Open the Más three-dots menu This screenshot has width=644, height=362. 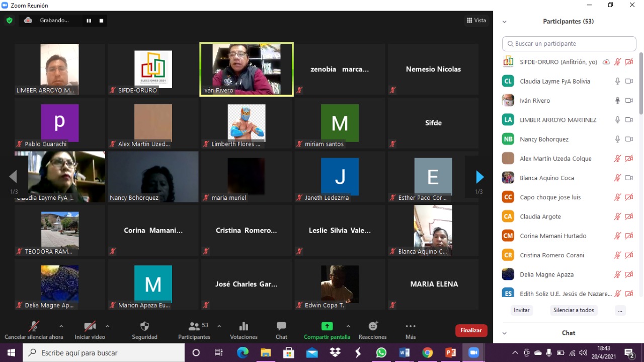(411, 326)
